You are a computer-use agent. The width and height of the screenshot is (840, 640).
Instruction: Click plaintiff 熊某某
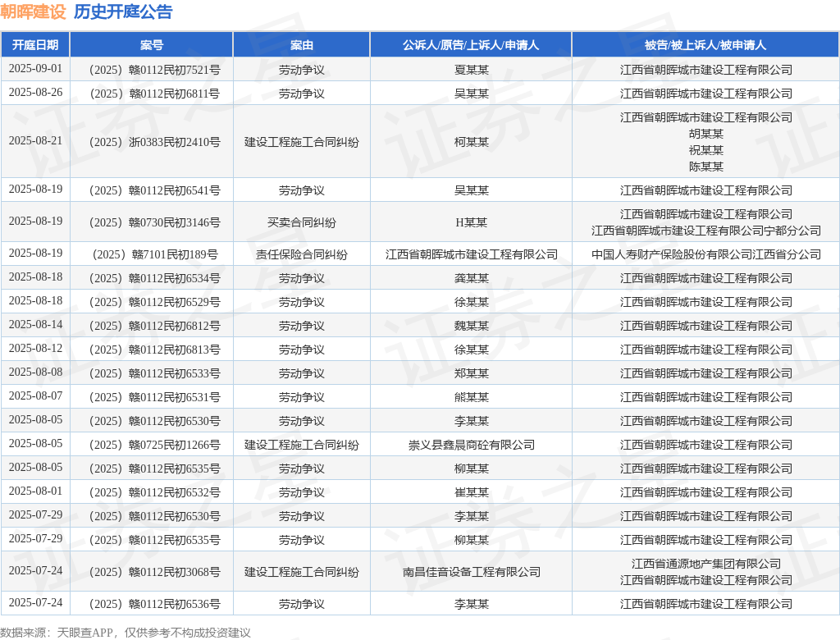[472, 397]
